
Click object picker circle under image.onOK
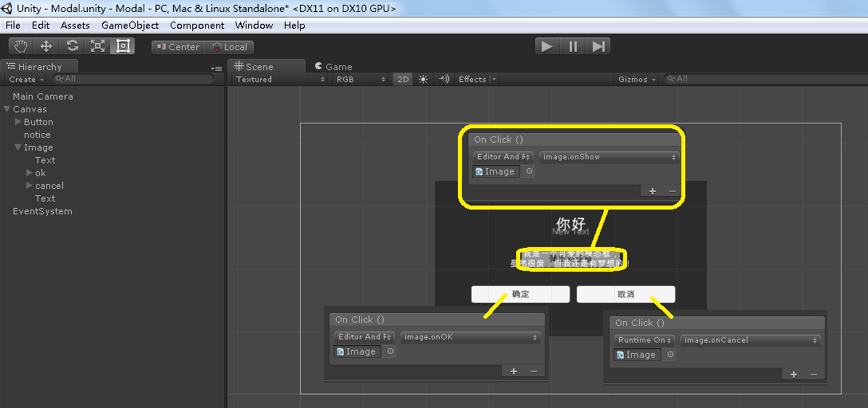point(390,351)
